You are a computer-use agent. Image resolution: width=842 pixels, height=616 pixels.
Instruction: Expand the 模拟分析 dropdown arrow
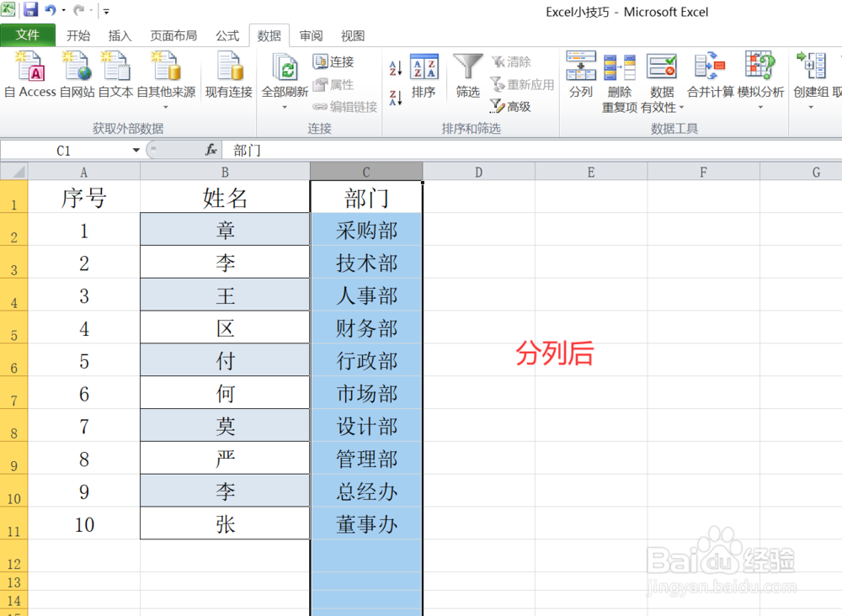tap(760, 108)
